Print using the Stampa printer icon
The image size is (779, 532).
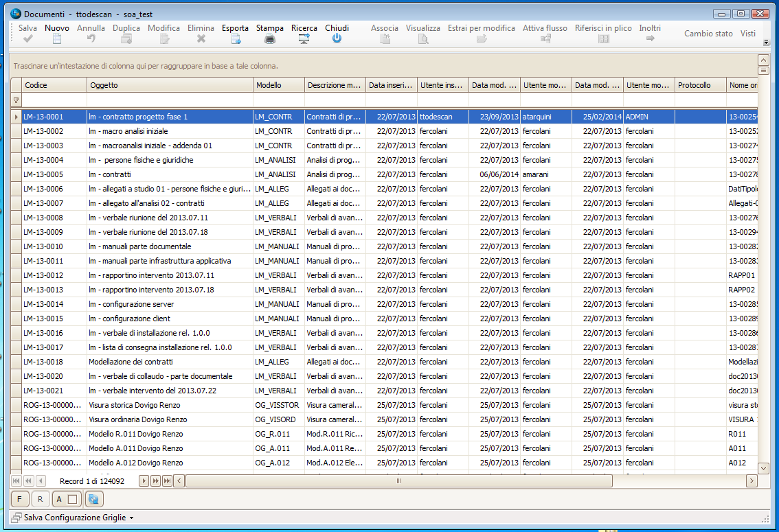coord(270,39)
